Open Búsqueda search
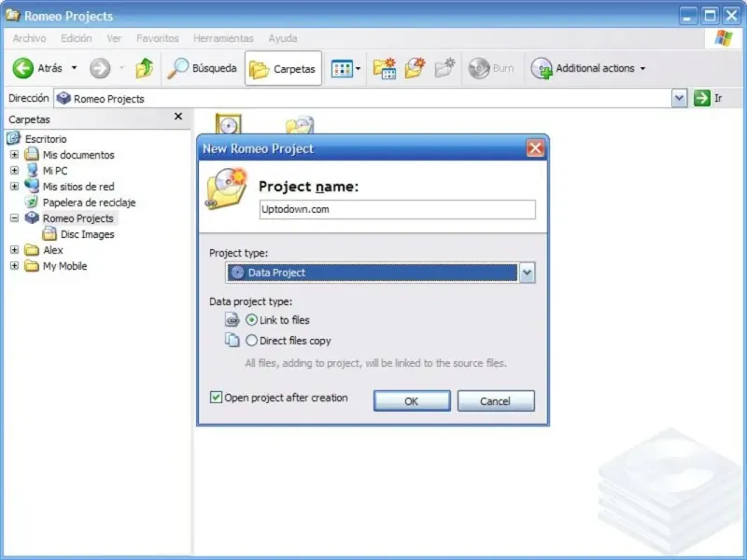The width and height of the screenshot is (747, 560). click(x=202, y=68)
